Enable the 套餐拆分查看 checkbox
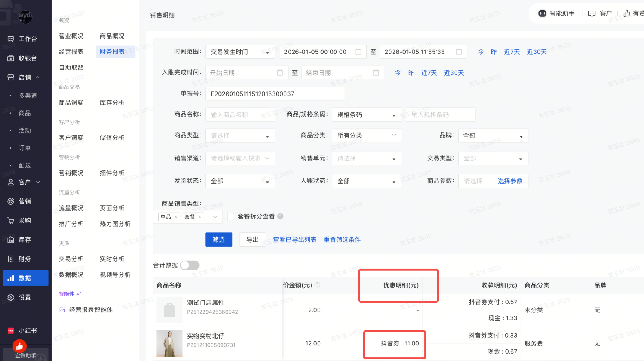This screenshot has height=361, width=644. 231,216
